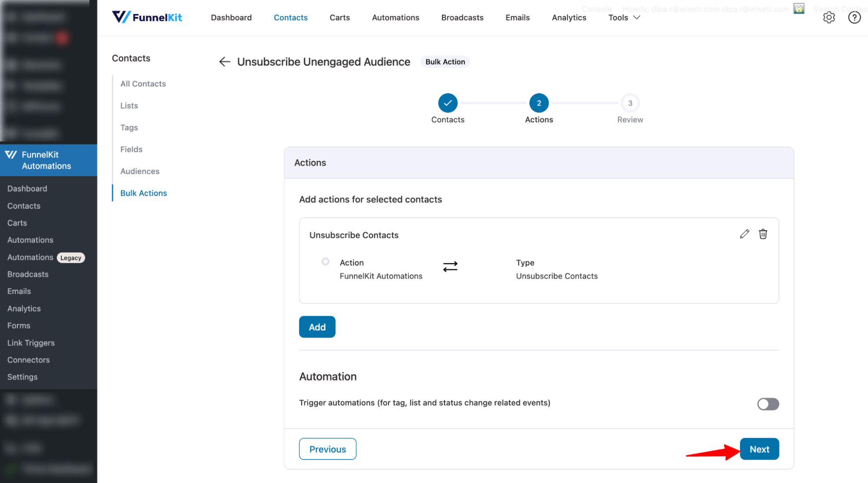
Task: Select the radio circle beside Action
Action: click(x=325, y=262)
